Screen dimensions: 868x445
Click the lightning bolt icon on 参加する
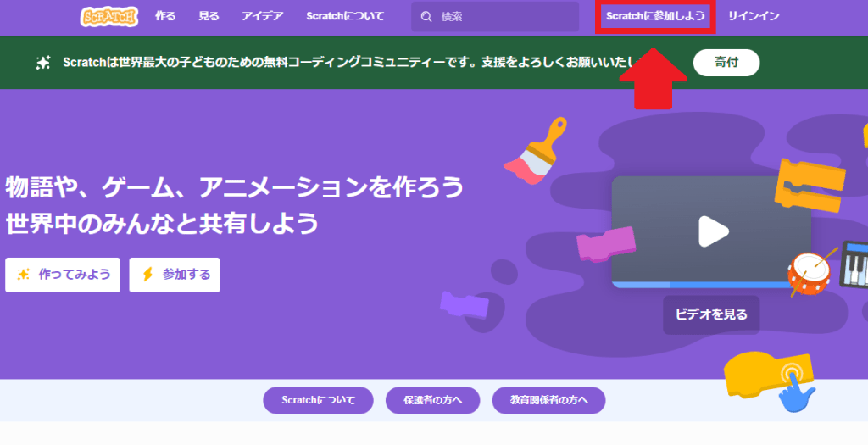(147, 275)
